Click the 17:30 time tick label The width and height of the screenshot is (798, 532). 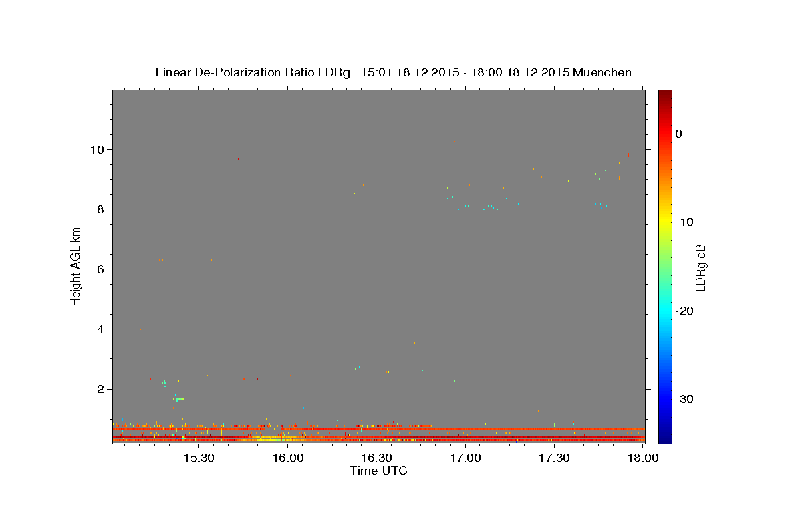pyautogui.click(x=554, y=458)
